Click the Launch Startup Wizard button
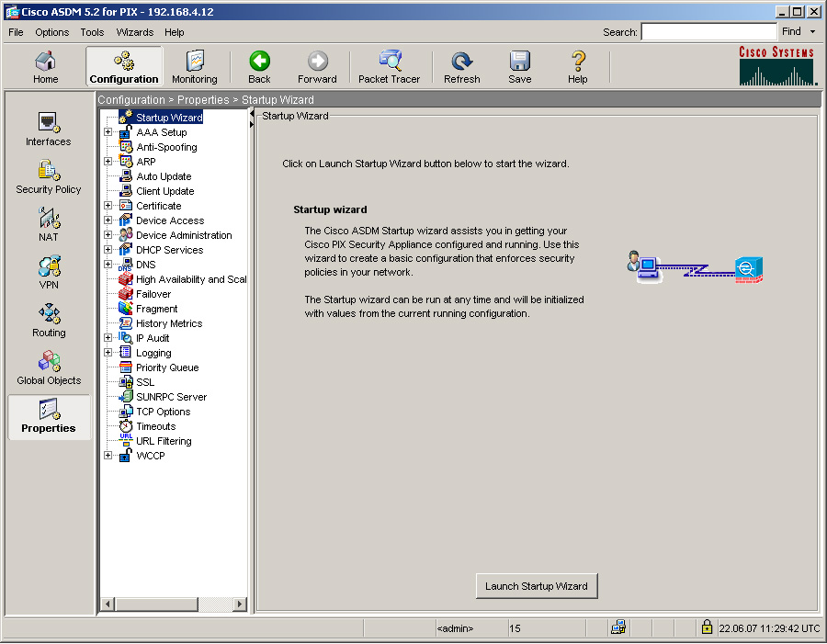 [536, 586]
